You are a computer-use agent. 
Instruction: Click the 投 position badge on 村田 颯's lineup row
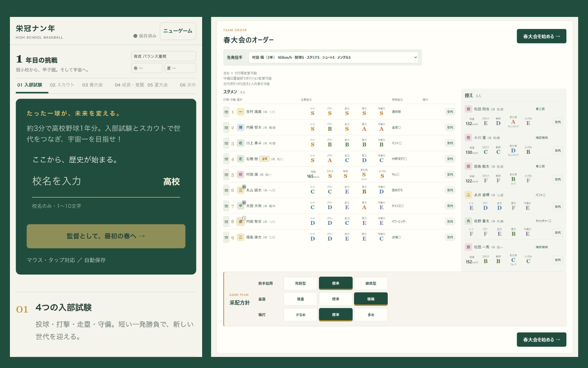point(240,175)
